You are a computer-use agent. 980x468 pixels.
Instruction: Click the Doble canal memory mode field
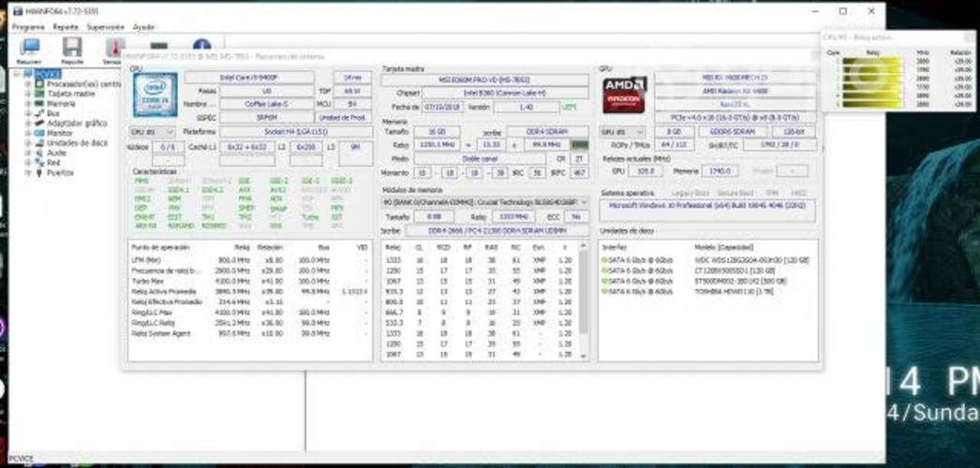coord(480,158)
